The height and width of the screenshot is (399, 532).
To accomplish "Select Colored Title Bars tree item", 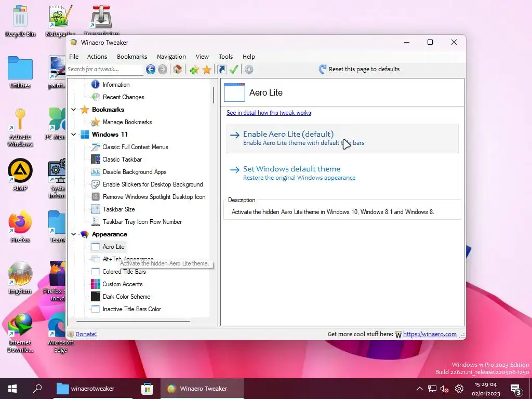I will coord(124,272).
